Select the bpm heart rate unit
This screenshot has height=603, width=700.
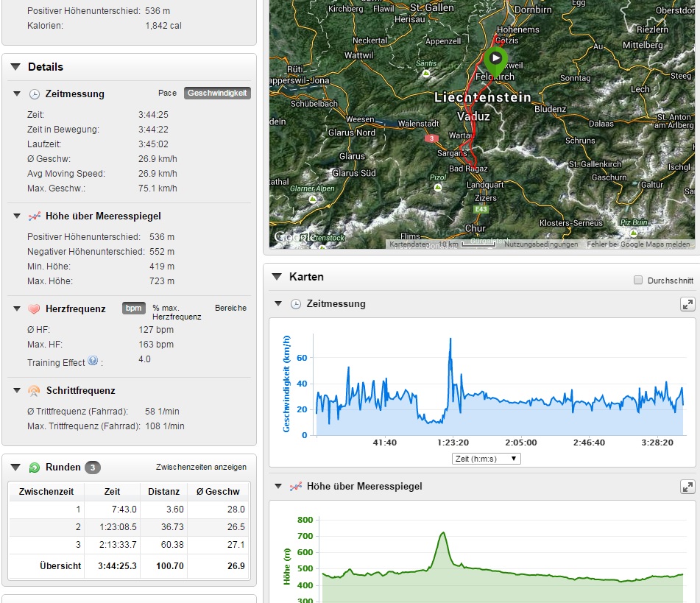click(133, 308)
